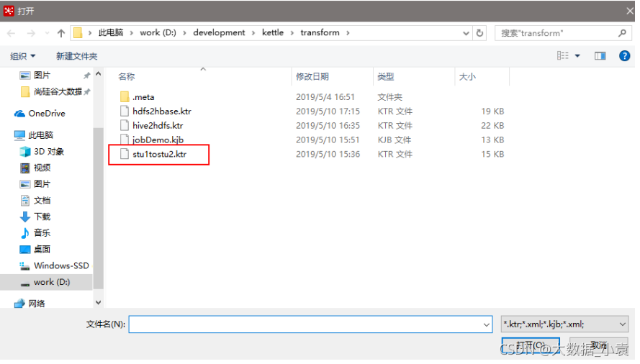Select work (D:) drive in the sidebar
The height and width of the screenshot is (364, 640).
point(51,282)
